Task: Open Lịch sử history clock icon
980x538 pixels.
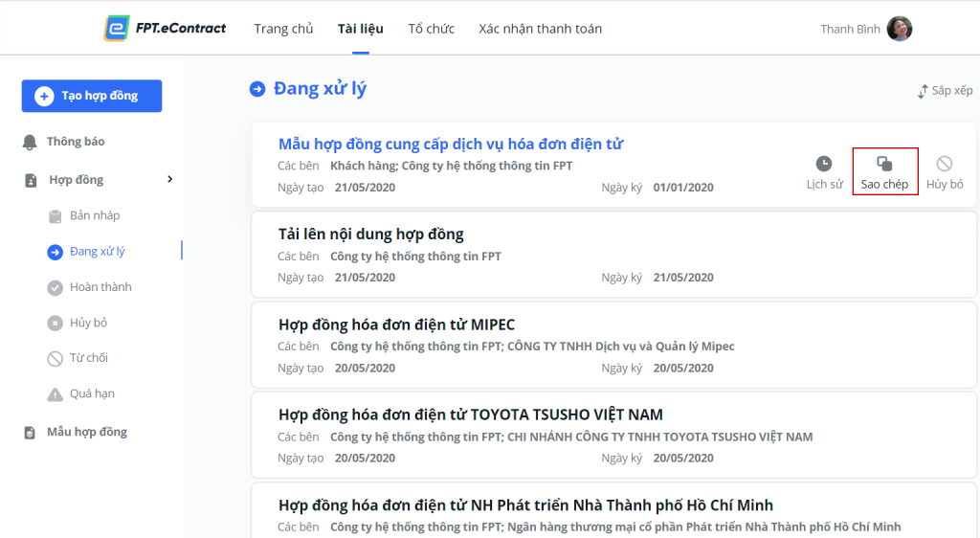Action: (824, 164)
